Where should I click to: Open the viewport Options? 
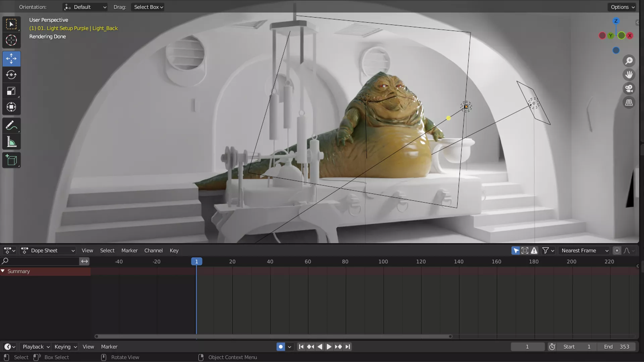(622, 7)
